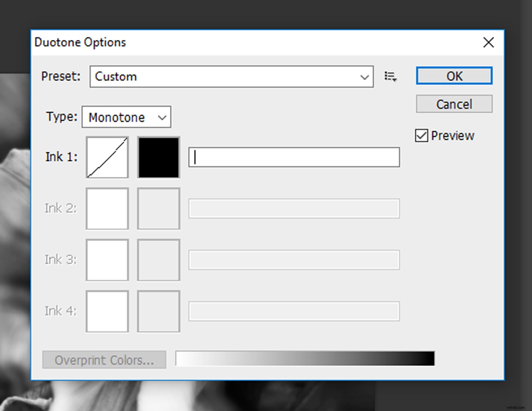Open the Type dropdown showing Monotone

(126, 117)
